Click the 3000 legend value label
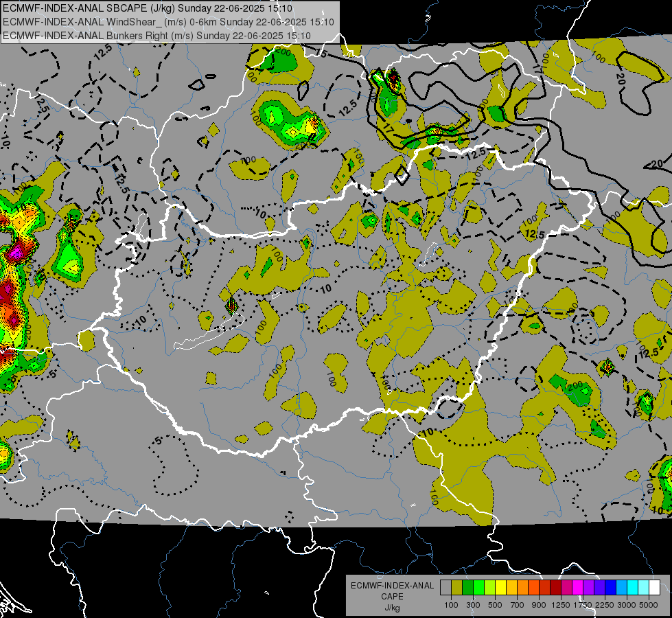This screenshot has width=672, height=618. [627, 605]
